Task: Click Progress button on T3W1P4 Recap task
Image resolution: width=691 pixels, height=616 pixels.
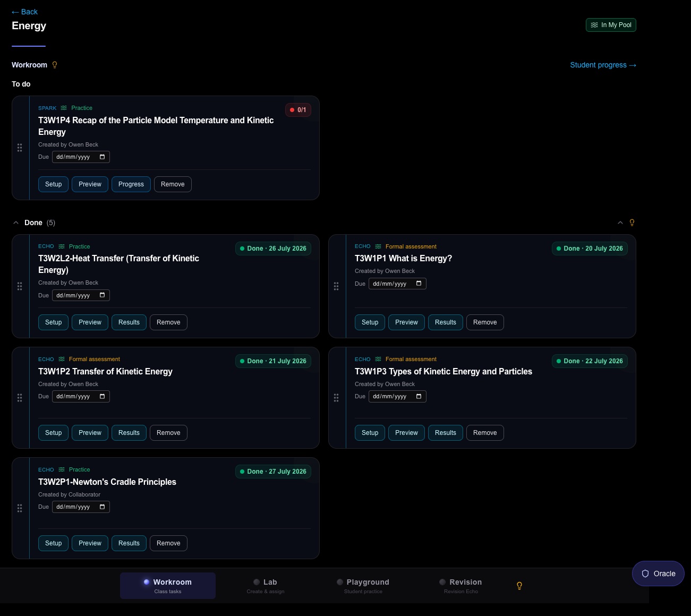Action: [131, 184]
